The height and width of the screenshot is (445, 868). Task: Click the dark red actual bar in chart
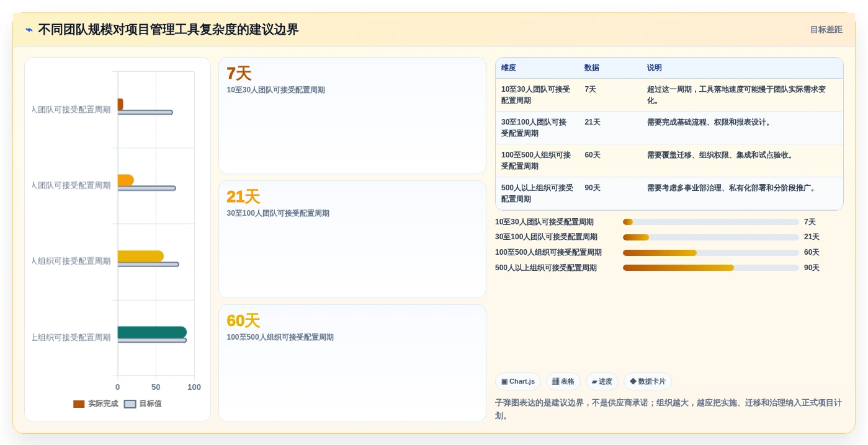[120, 104]
